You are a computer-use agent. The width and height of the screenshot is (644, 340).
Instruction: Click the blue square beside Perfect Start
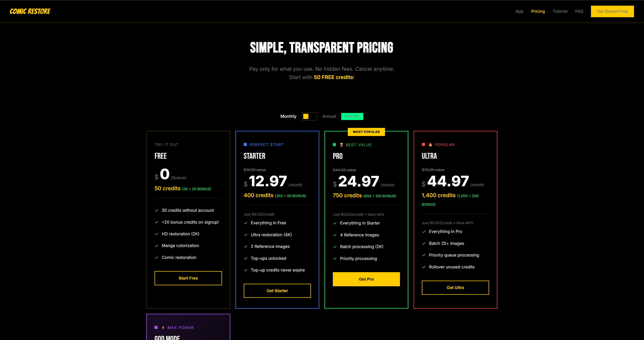pos(245,144)
